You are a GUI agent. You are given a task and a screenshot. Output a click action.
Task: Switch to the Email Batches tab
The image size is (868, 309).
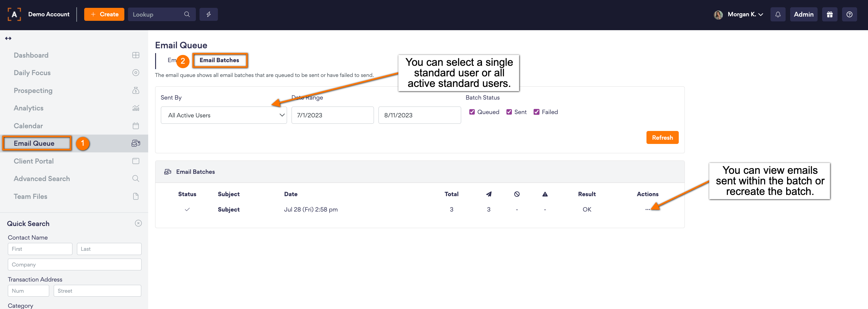click(219, 60)
